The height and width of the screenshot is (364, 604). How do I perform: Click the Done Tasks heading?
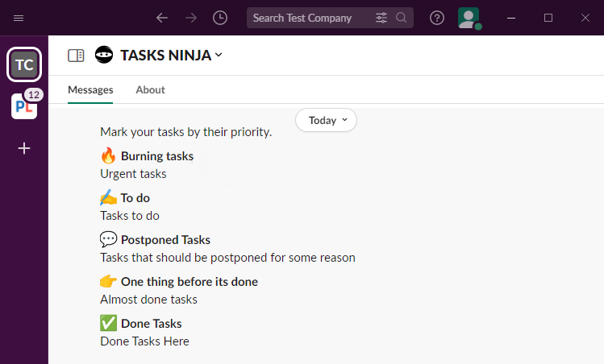tap(151, 324)
